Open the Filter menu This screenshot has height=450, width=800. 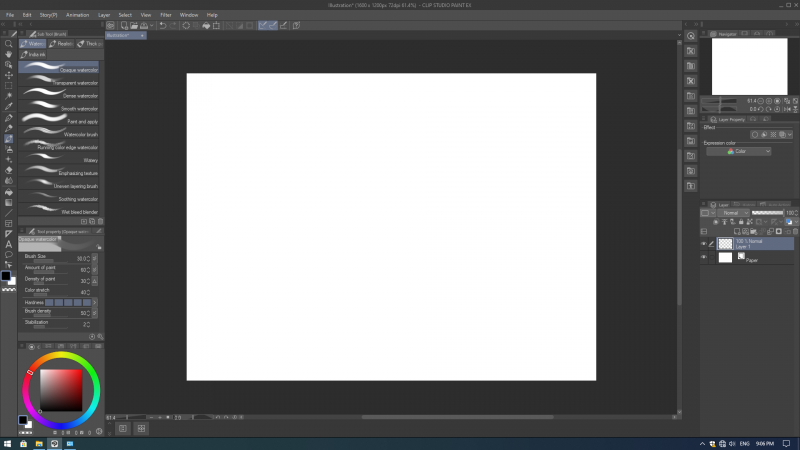click(x=168, y=15)
